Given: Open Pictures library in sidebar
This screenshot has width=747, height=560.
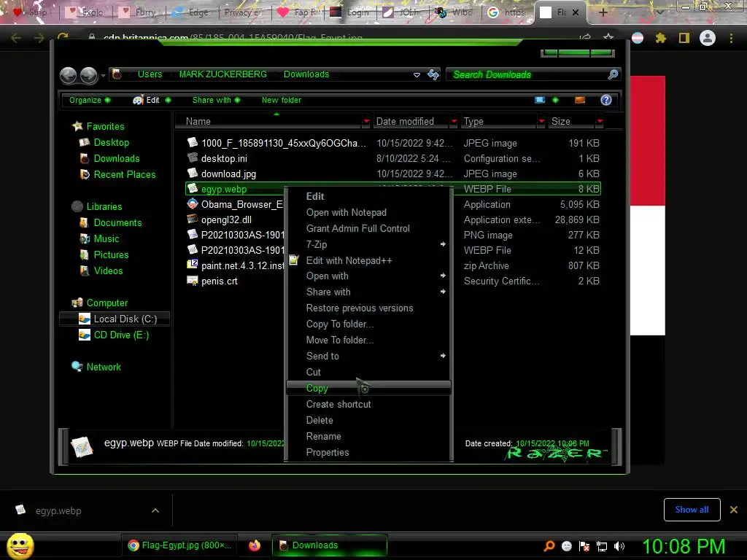Looking at the screenshot, I should [104, 254].
